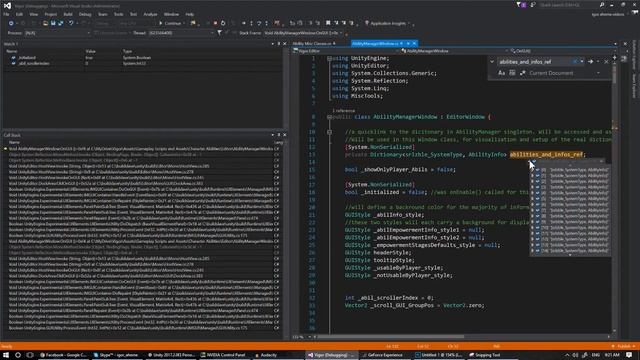This screenshot has height=360, width=640.
Task: Open Windows Start menu
Action: coord(6,355)
